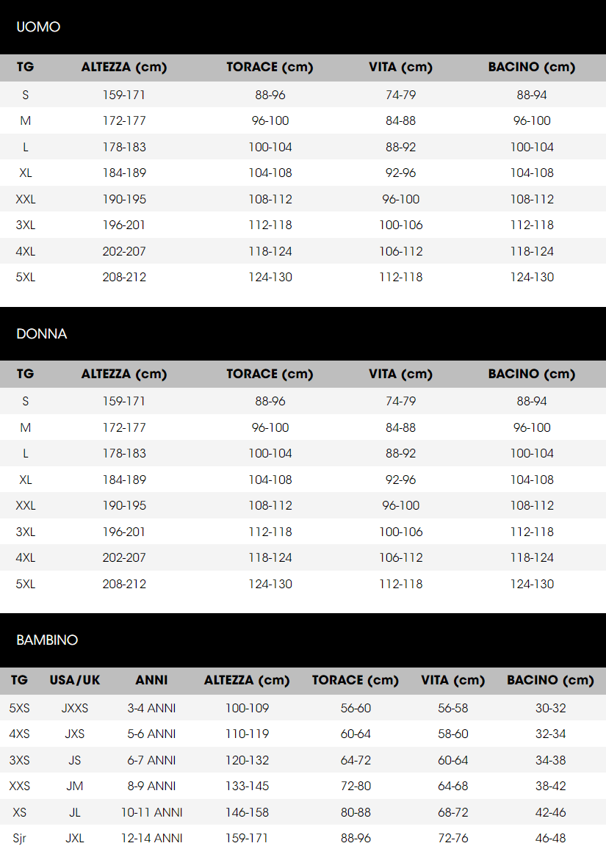The height and width of the screenshot is (868, 606).
Task: Click the 100-109 height value
Action: [247, 708]
